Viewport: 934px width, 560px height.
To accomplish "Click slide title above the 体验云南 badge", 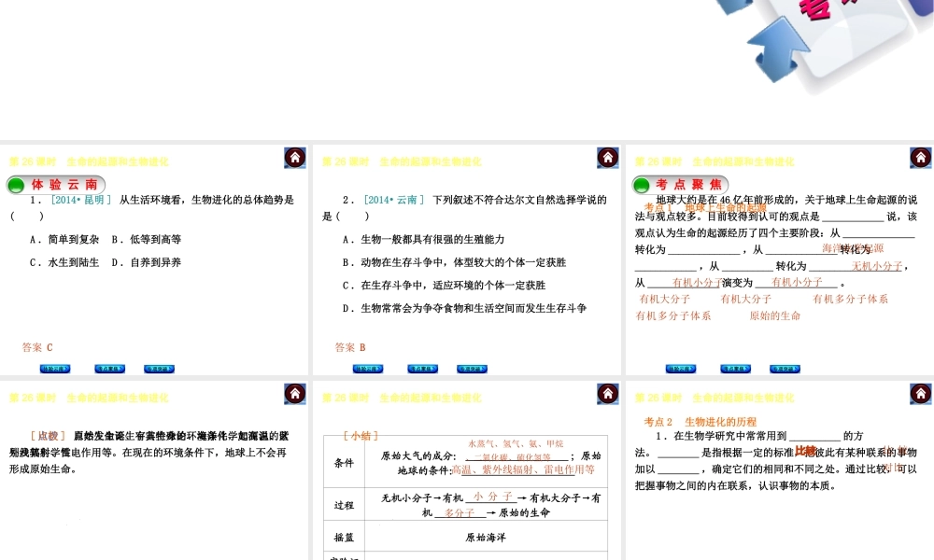I will [x=89, y=161].
